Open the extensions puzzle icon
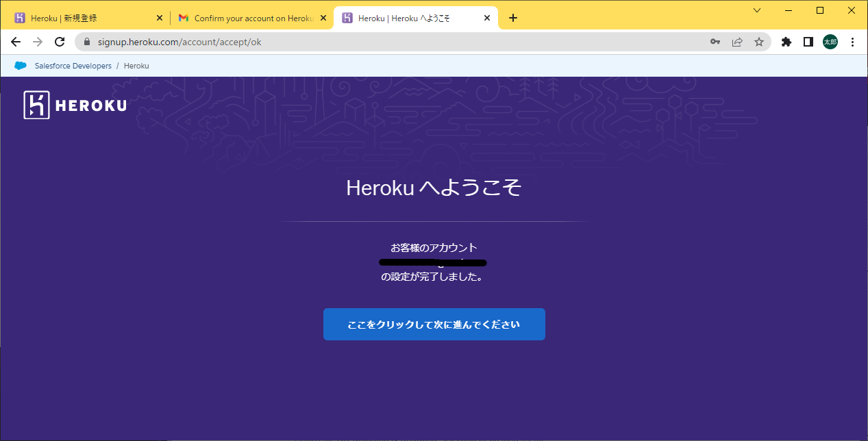The image size is (868, 441). point(786,42)
